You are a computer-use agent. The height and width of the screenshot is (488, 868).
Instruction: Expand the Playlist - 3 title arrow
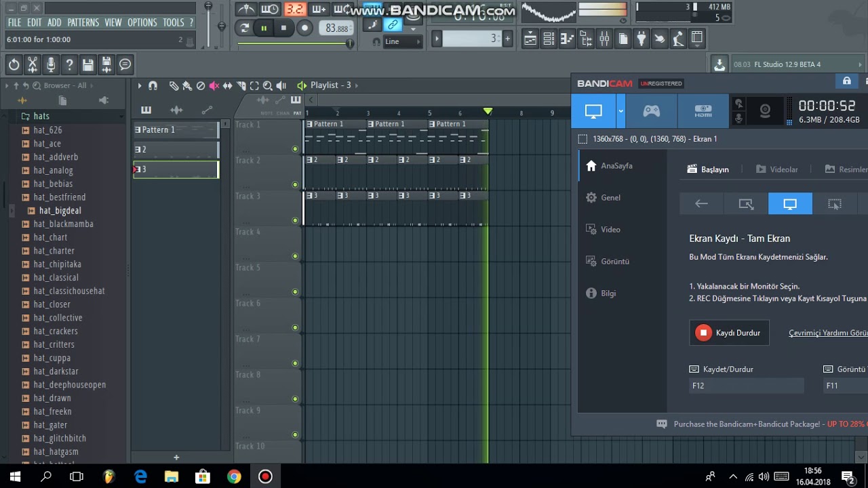tap(357, 85)
